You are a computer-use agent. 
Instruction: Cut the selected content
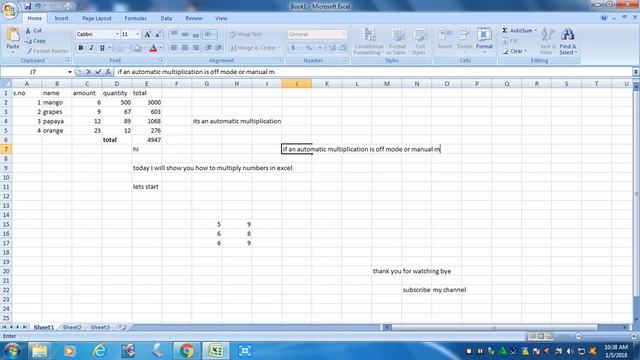point(34,31)
